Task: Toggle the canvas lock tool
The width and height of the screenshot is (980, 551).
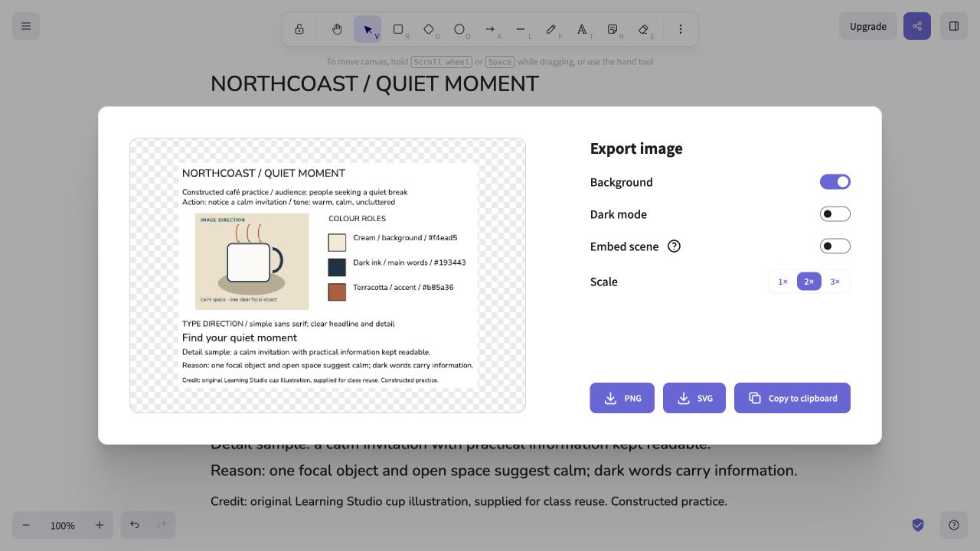Action: [299, 29]
